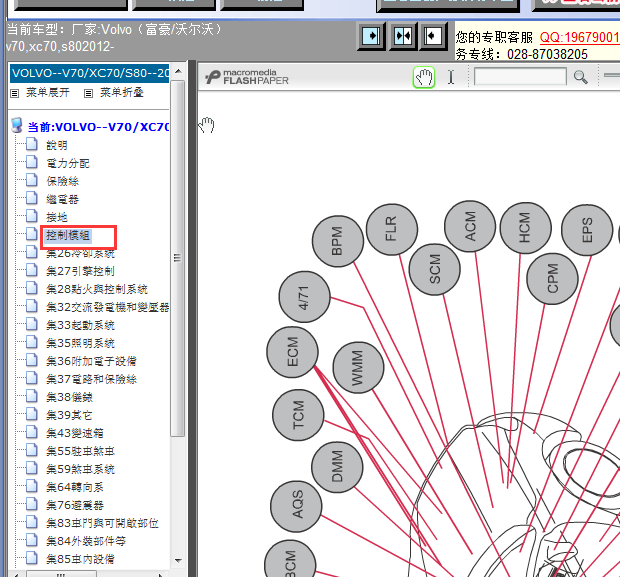Screen dimensions: 620x577
Task: Open the 集55駐車煞車 tree item
Action: click(80, 451)
